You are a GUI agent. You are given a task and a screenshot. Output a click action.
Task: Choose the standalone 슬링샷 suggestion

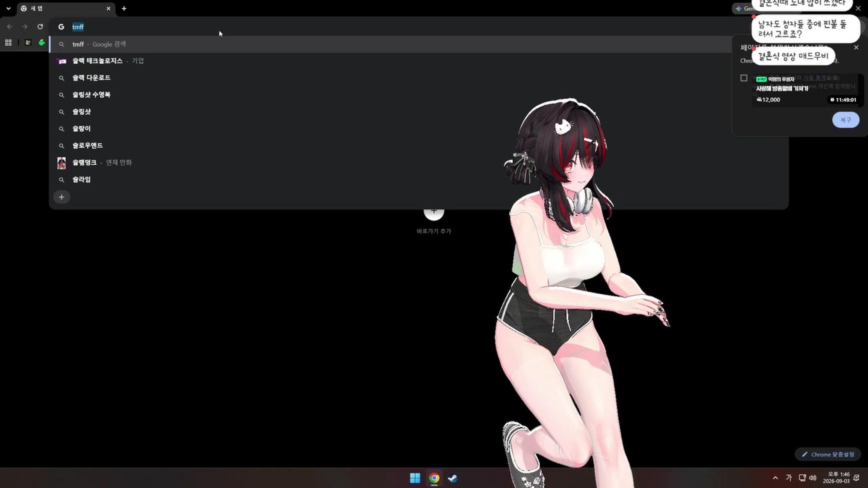click(419, 112)
